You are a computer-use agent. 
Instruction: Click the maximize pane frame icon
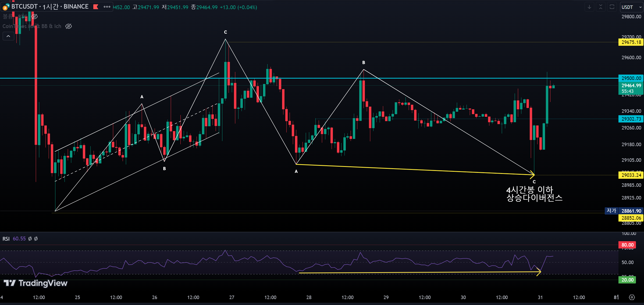pos(612,7)
